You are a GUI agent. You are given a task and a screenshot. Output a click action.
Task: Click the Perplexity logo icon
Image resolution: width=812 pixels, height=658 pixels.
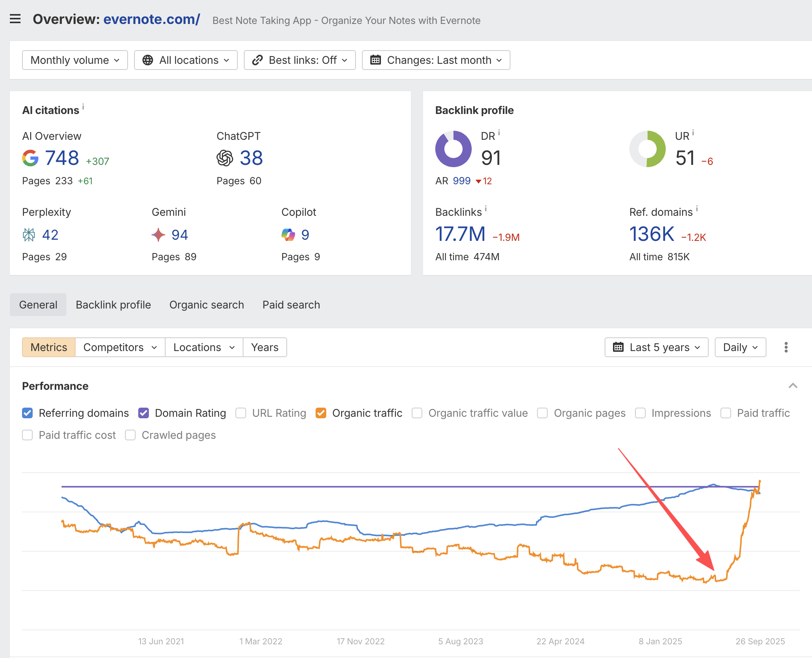pyautogui.click(x=29, y=235)
